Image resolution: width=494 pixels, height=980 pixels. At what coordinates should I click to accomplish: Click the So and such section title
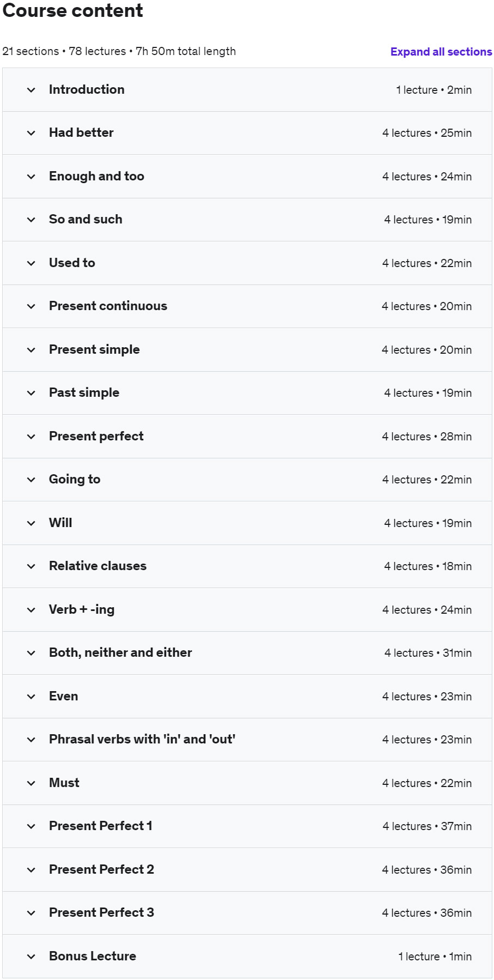click(x=86, y=219)
